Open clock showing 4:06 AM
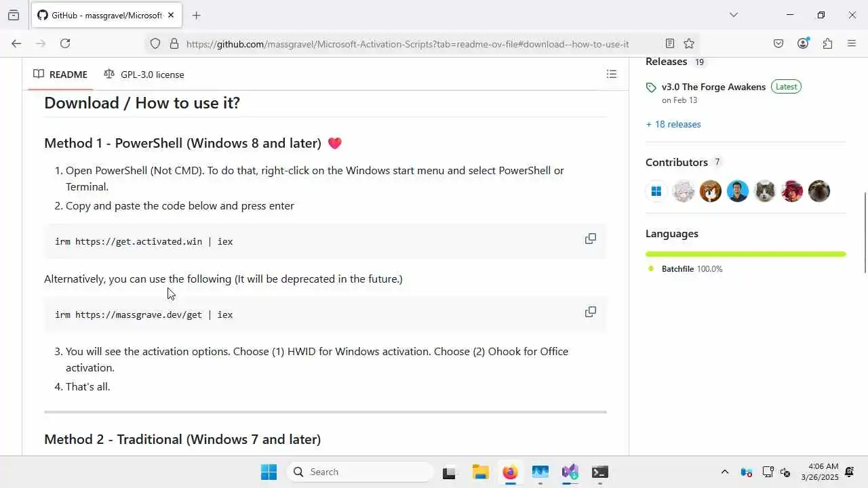Viewport: 868px width, 488px height. pyautogui.click(x=820, y=472)
